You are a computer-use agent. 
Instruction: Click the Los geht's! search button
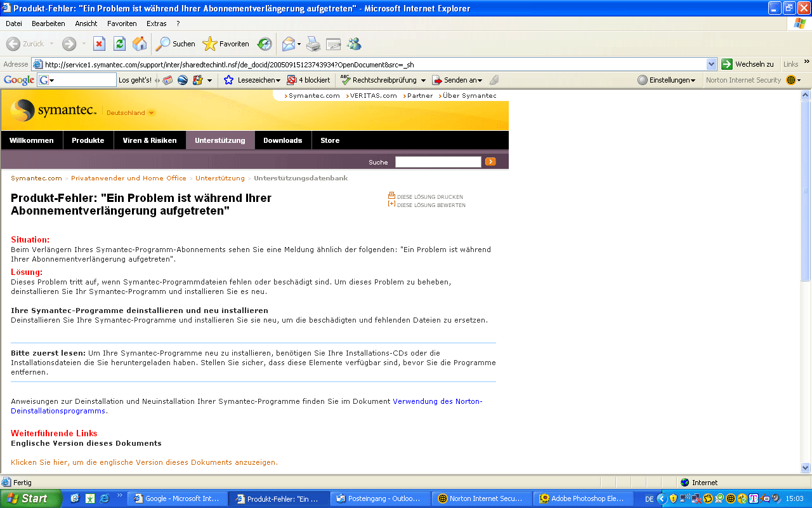pyautogui.click(x=135, y=80)
